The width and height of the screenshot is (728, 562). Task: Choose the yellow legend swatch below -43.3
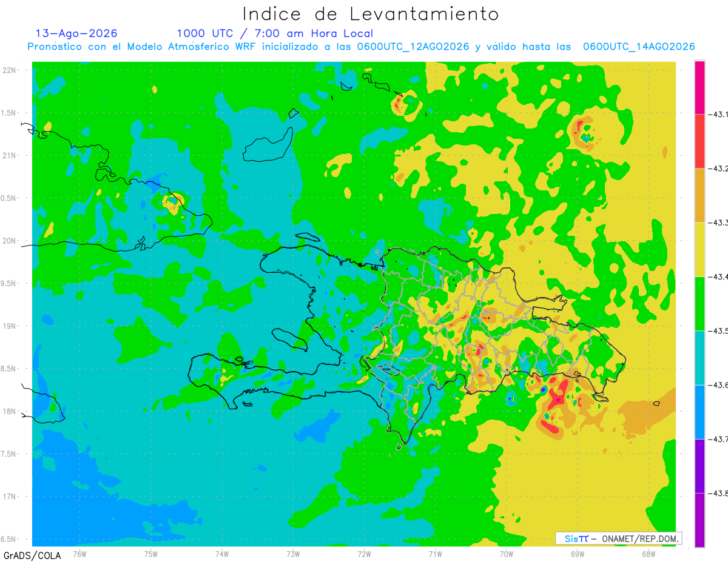(x=699, y=249)
